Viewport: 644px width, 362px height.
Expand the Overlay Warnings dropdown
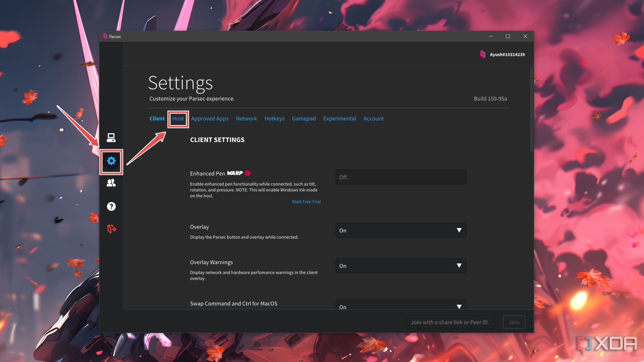click(x=459, y=265)
